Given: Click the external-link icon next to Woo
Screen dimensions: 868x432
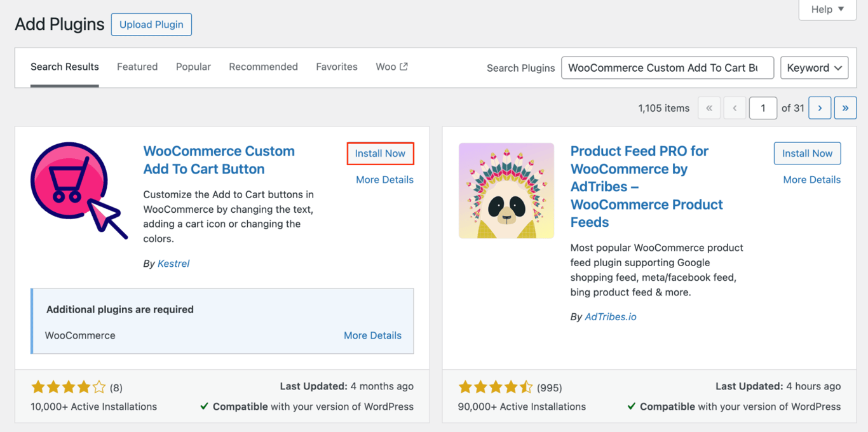Looking at the screenshot, I should [405, 65].
